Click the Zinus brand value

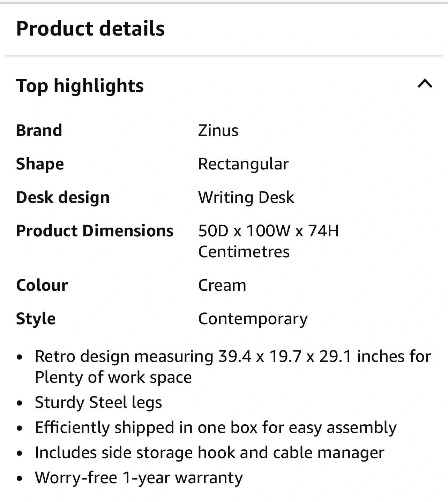tap(218, 130)
